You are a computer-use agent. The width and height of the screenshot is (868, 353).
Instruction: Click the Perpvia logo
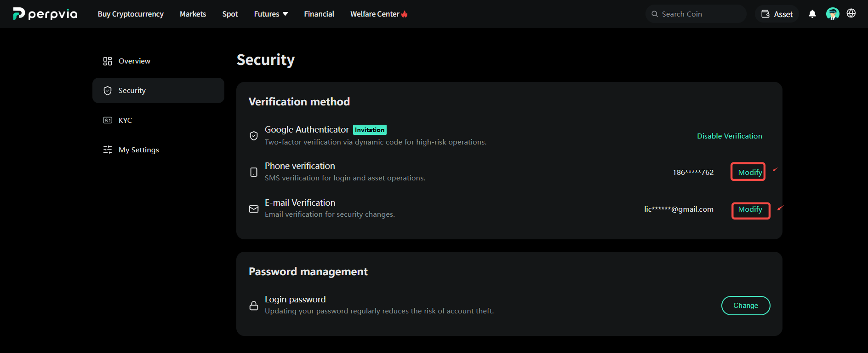pyautogui.click(x=45, y=14)
